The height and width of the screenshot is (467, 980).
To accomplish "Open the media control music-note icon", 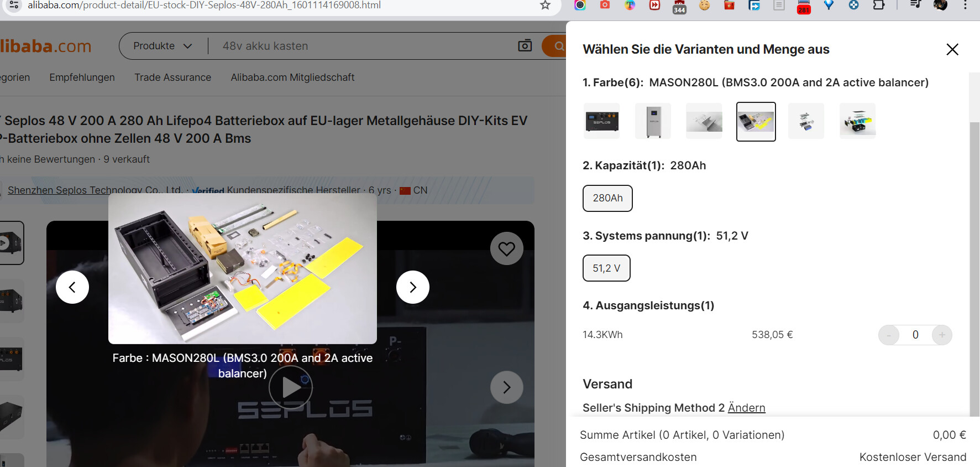I will pos(915,5).
